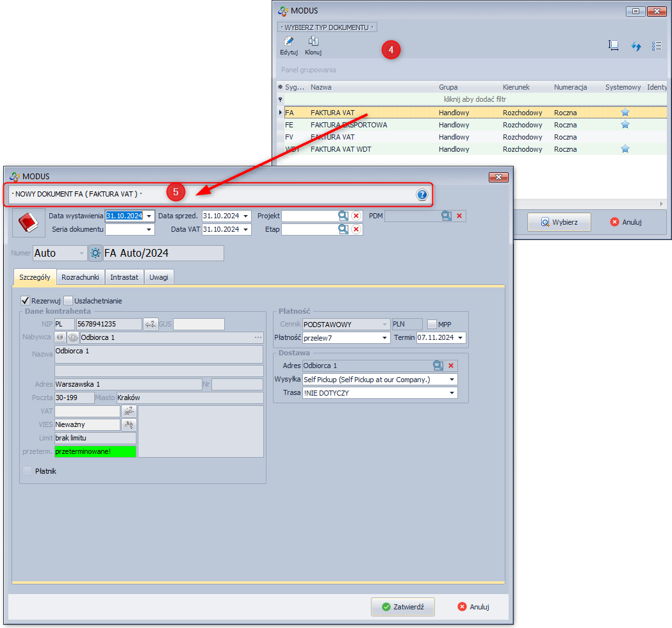
Task: Open help via blue question mark icon
Action: coord(422,195)
